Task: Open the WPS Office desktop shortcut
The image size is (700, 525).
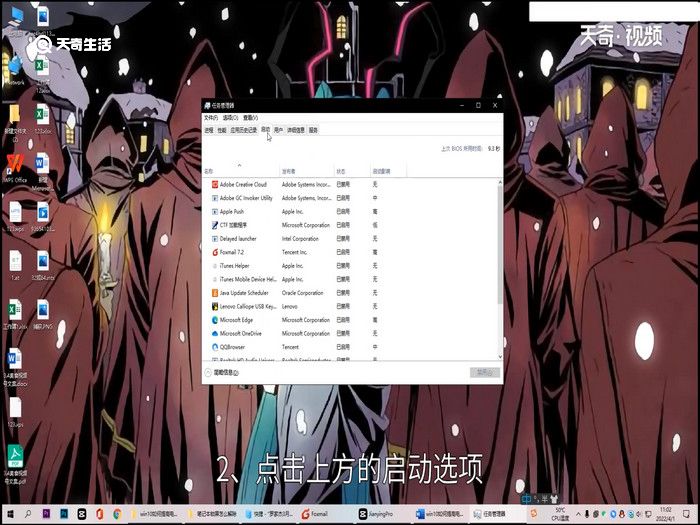Action: tap(15, 169)
